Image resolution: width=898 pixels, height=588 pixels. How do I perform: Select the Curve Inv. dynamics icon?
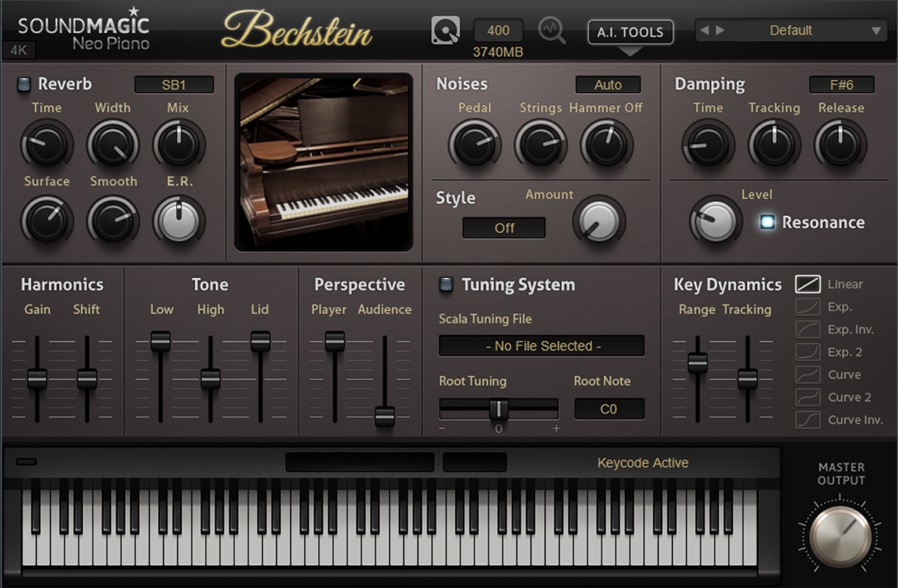click(807, 420)
